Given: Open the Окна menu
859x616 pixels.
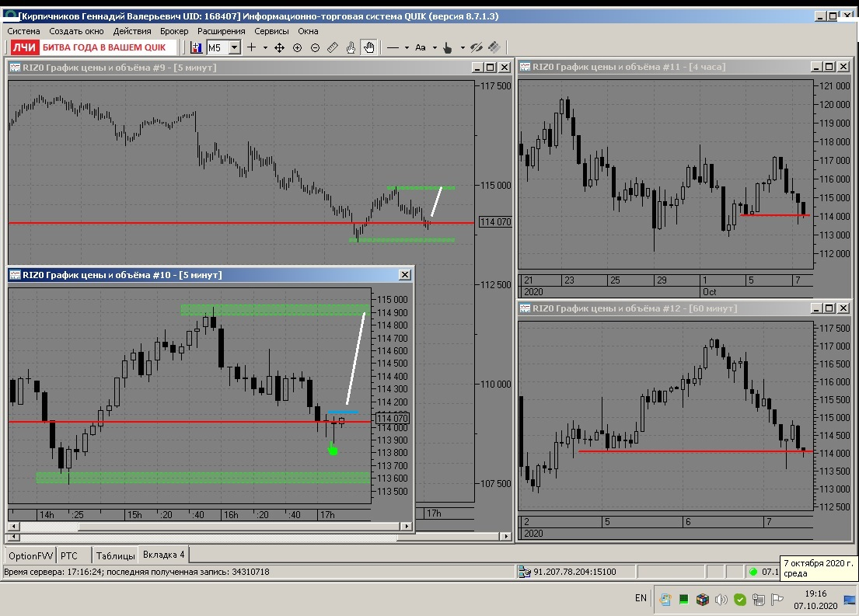Looking at the screenshot, I should pyautogui.click(x=308, y=31).
